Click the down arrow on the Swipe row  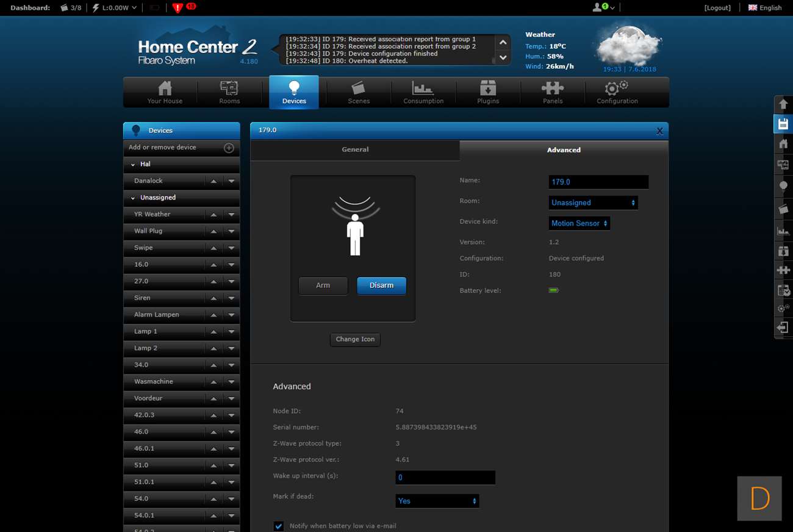[231, 248]
